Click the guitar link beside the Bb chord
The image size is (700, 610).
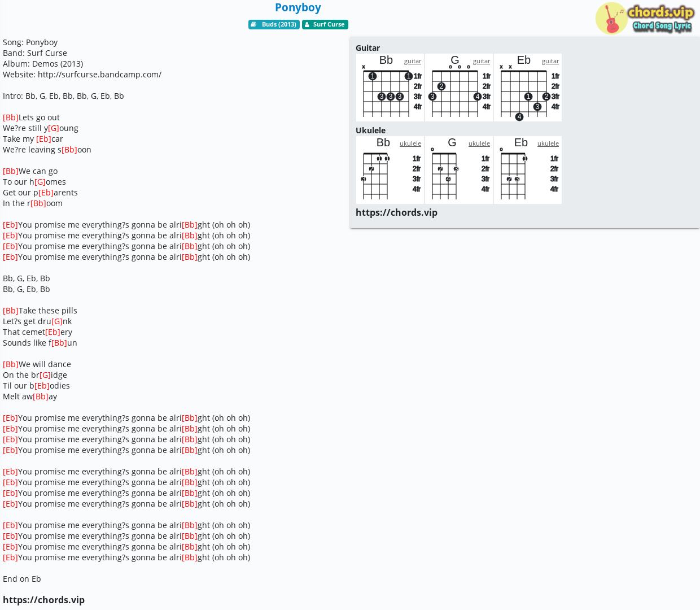[413, 61]
